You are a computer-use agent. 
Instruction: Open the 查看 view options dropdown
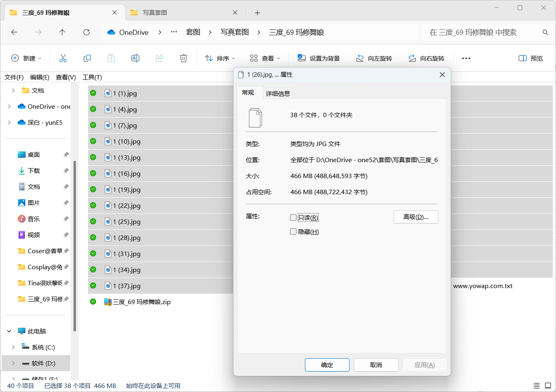tap(264, 58)
